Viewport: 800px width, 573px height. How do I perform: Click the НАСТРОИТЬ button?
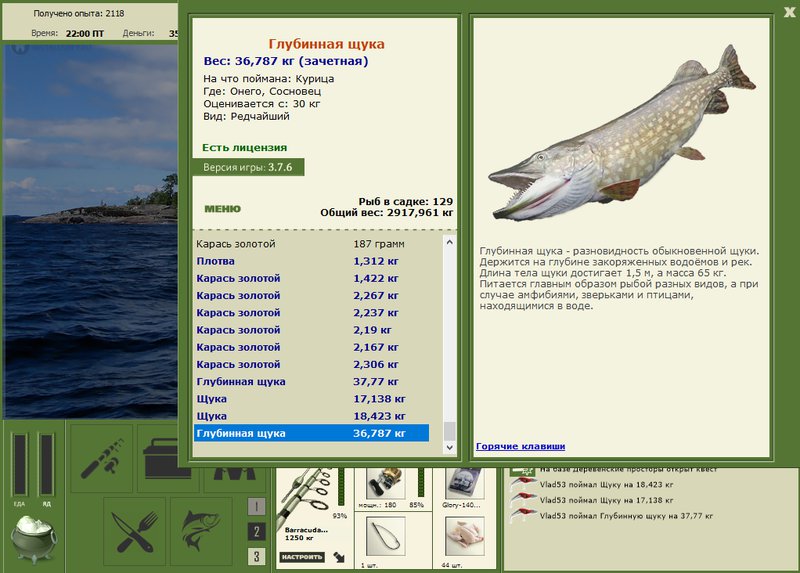click(302, 557)
